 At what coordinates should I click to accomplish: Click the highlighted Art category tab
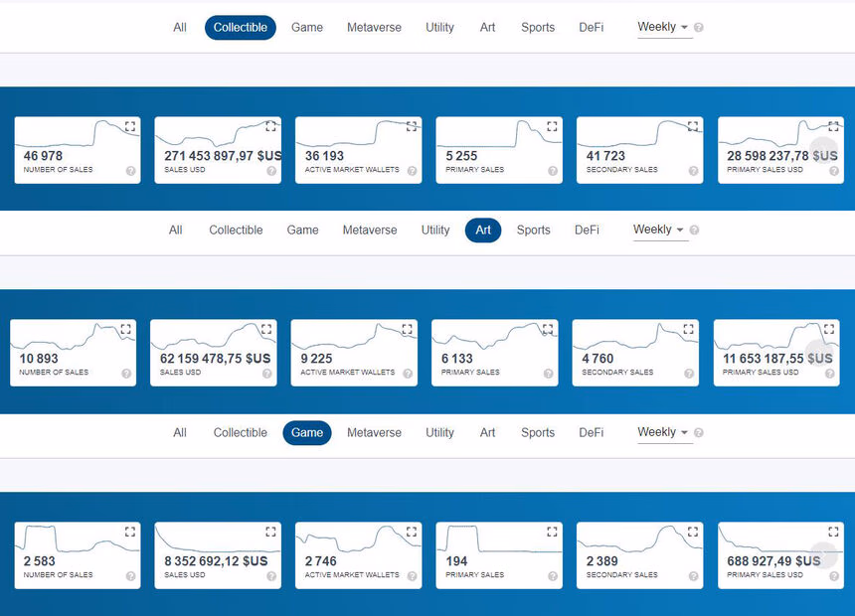click(483, 231)
